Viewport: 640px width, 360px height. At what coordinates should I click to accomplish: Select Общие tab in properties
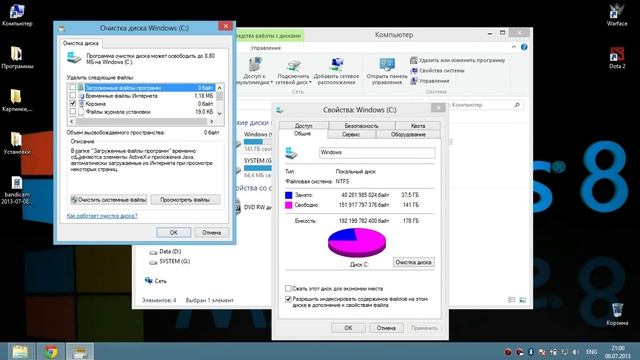coord(302,134)
